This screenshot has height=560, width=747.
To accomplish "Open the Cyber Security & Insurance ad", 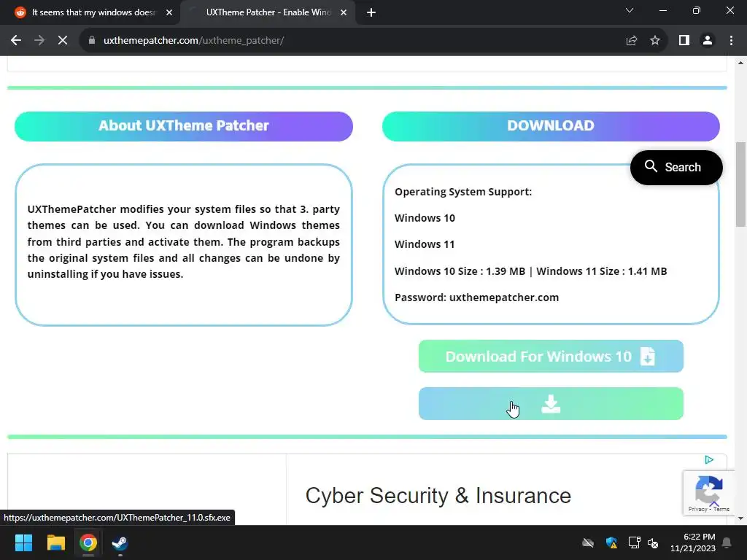I will 438,496.
